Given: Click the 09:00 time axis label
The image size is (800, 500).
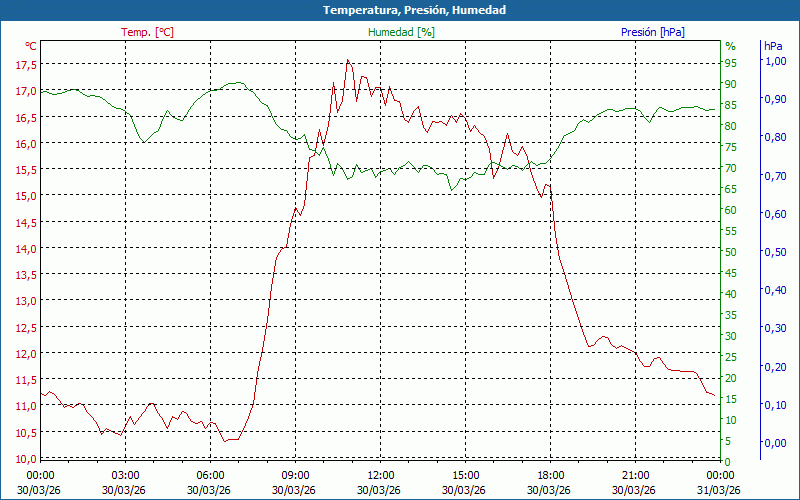Looking at the screenshot, I should [x=295, y=475].
